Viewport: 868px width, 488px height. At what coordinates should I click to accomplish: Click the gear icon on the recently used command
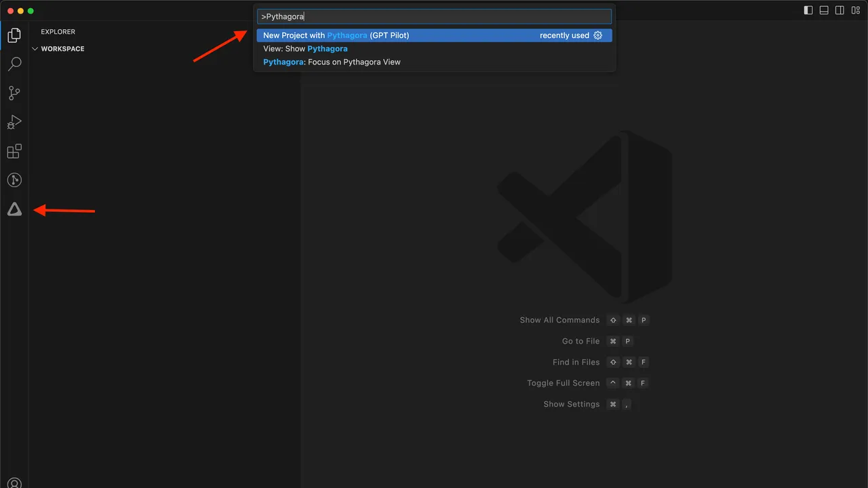tap(598, 35)
